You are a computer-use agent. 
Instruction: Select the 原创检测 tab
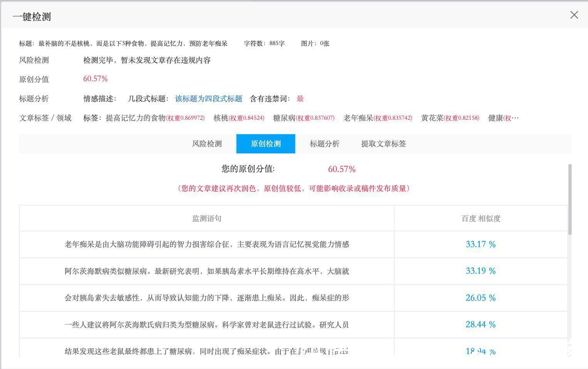265,144
